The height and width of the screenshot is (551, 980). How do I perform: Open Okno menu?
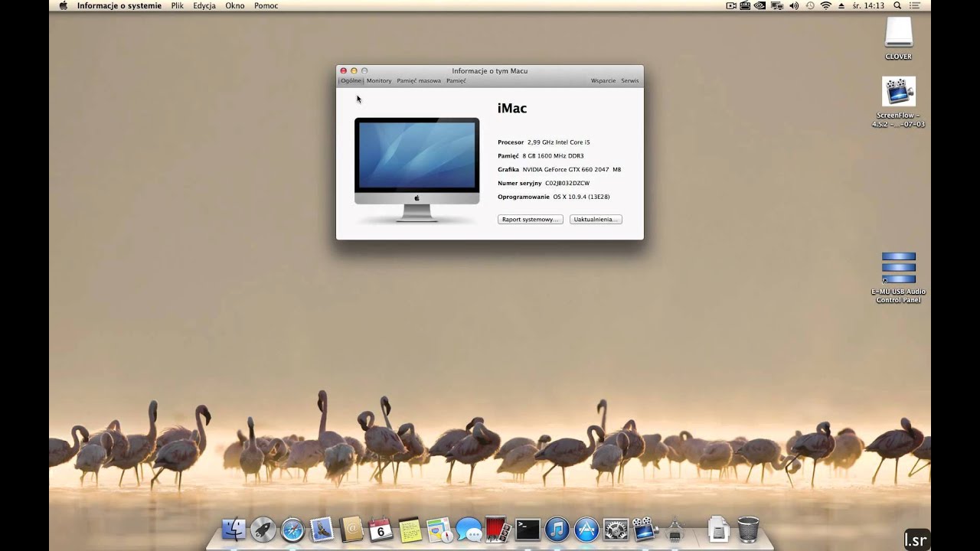point(235,5)
